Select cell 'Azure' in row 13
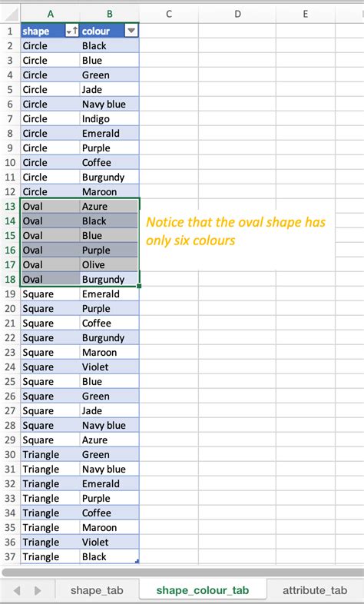The width and height of the screenshot is (364, 604). click(110, 207)
